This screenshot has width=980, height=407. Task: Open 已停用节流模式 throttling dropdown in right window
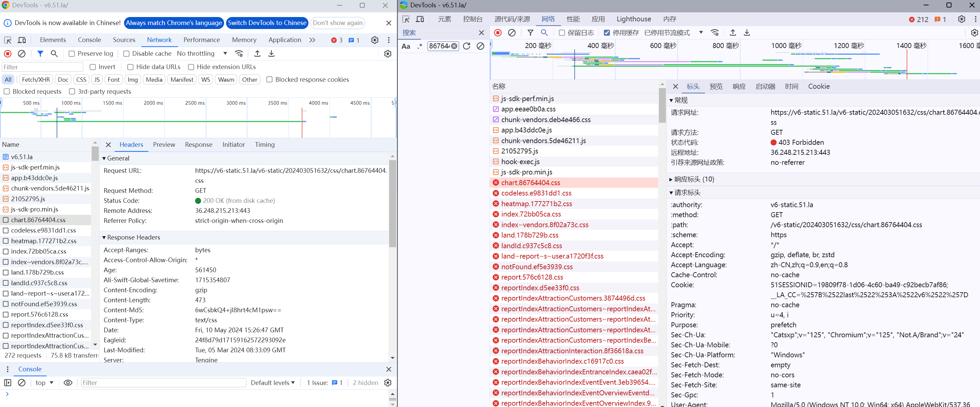tap(674, 33)
